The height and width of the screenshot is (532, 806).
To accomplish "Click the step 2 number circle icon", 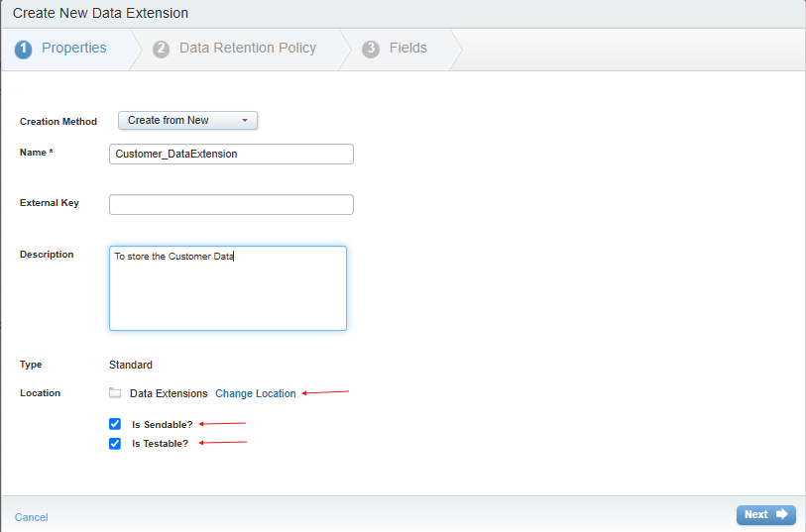I will click(161, 49).
